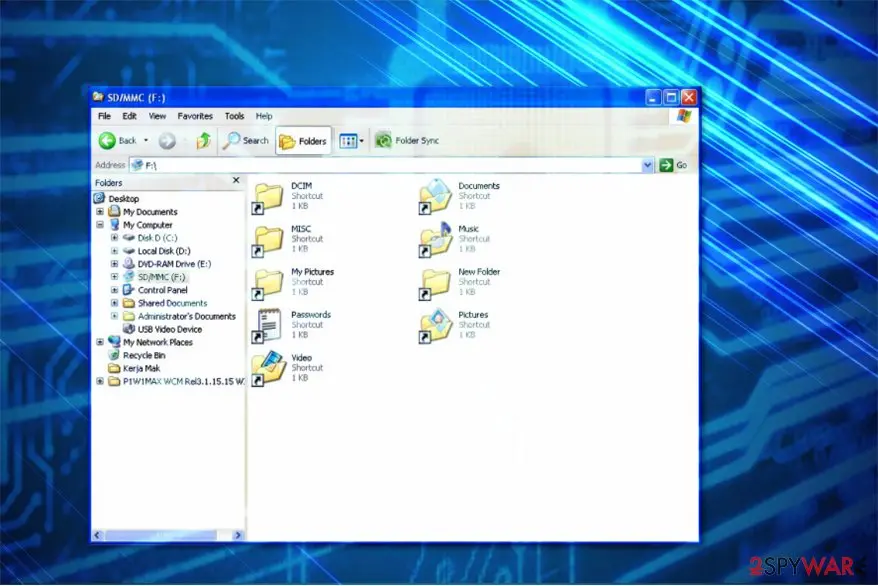Open the Favorites menu
Image resolution: width=878 pixels, height=586 pixels.
click(195, 116)
